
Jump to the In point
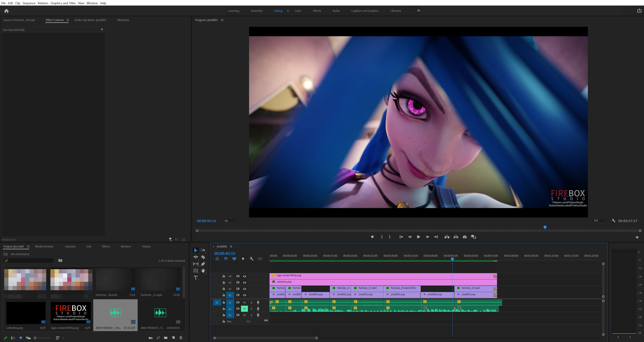click(401, 237)
